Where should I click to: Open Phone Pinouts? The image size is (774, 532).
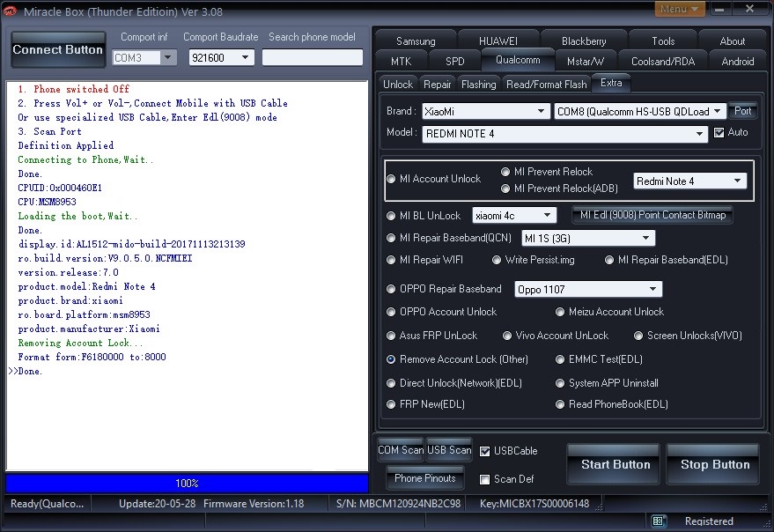pos(424,478)
